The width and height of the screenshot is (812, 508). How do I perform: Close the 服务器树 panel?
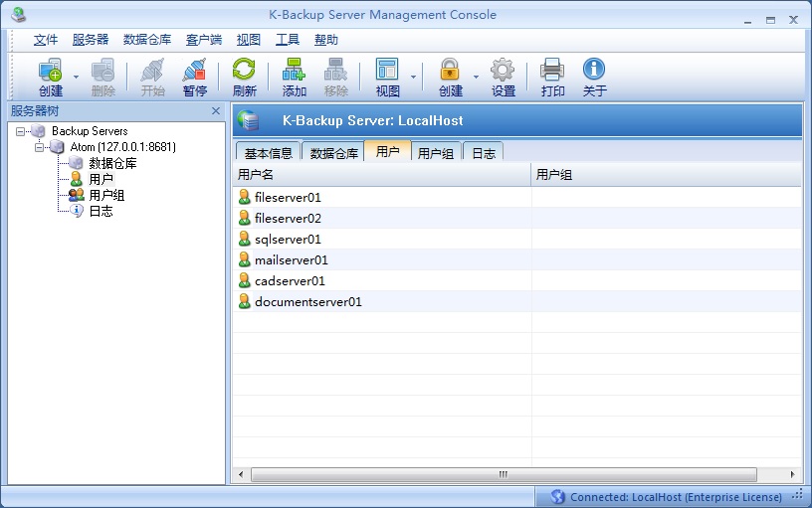(216, 110)
